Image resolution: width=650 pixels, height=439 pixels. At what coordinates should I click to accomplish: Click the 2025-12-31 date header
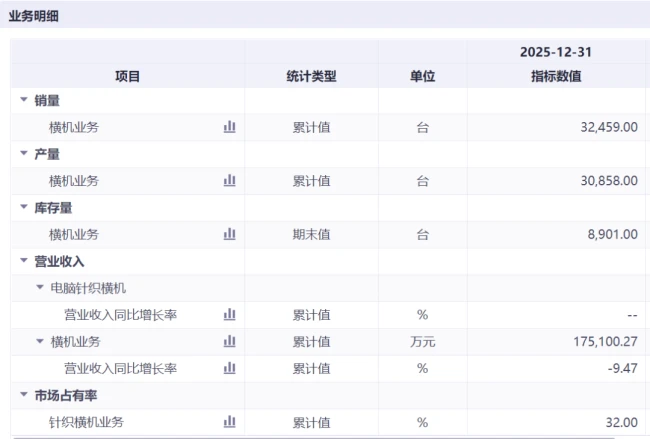556,52
